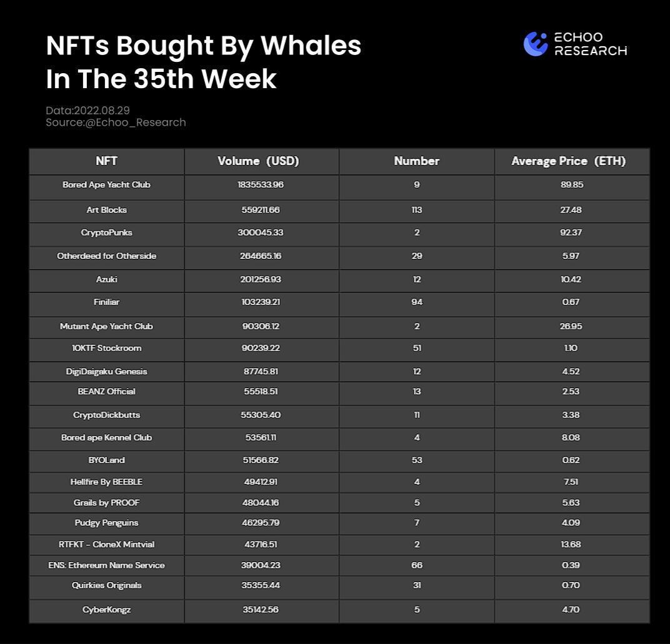Select the Pudgy Penguins row
Viewport: 670px width, 644px height.
click(106, 523)
